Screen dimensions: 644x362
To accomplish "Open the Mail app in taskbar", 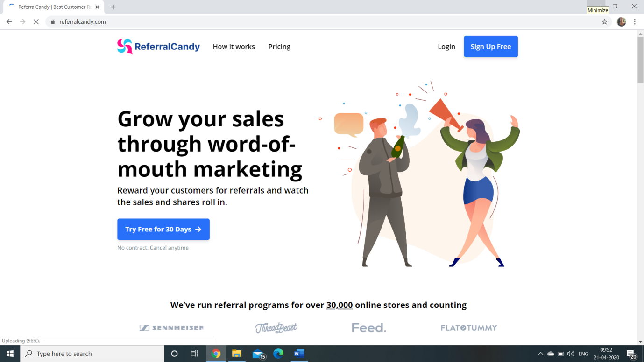I will click(258, 354).
